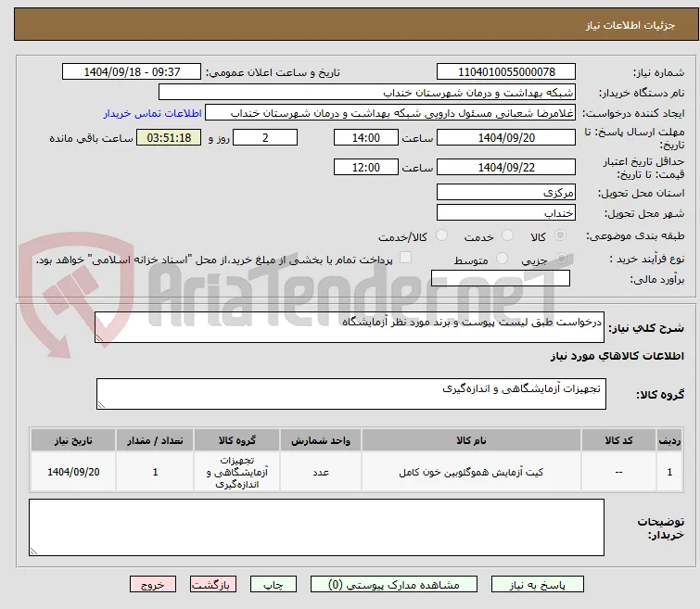Screen dimensions: 700x609
Task: Click the delivery province field مرکزی
Action: [x=506, y=193]
